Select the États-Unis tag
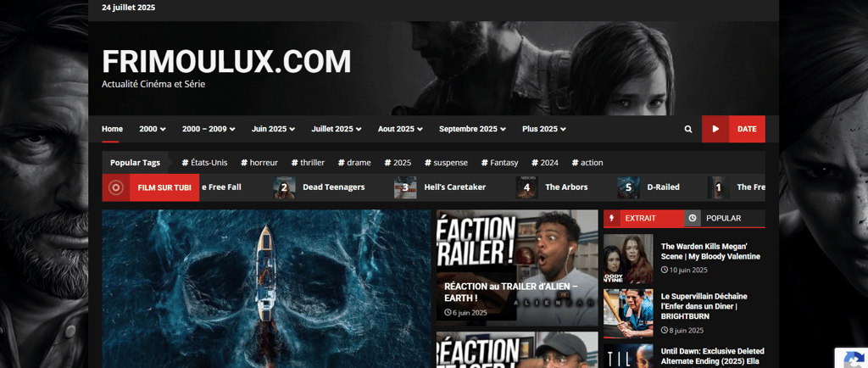The height and width of the screenshot is (368, 868). coord(204,163)
